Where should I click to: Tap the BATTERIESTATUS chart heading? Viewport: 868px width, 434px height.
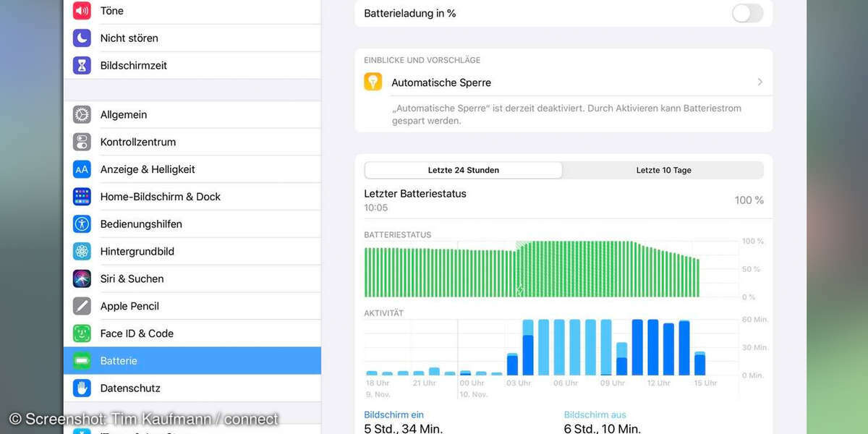coord(398,235)
